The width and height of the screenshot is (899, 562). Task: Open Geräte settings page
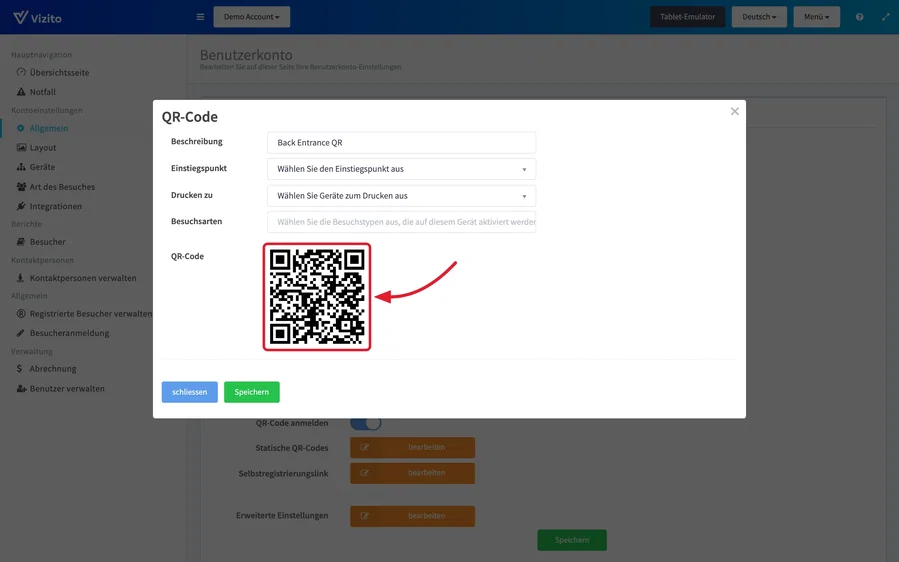coord(42,167)
